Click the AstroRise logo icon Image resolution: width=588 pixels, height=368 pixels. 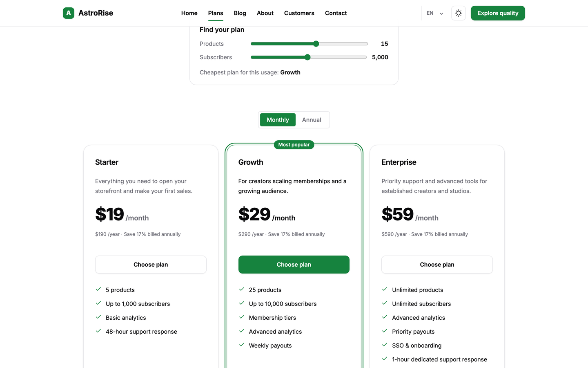69,13
